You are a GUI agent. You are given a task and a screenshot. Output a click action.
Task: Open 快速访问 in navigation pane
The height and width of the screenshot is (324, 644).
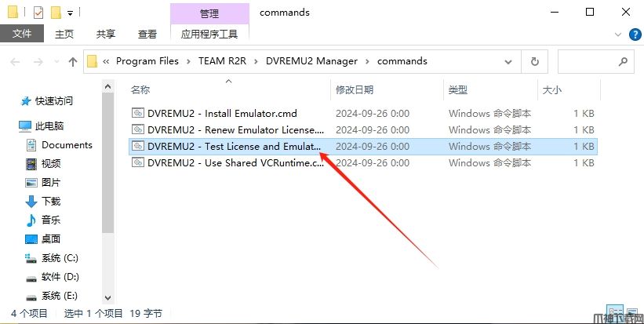point(47,101)
